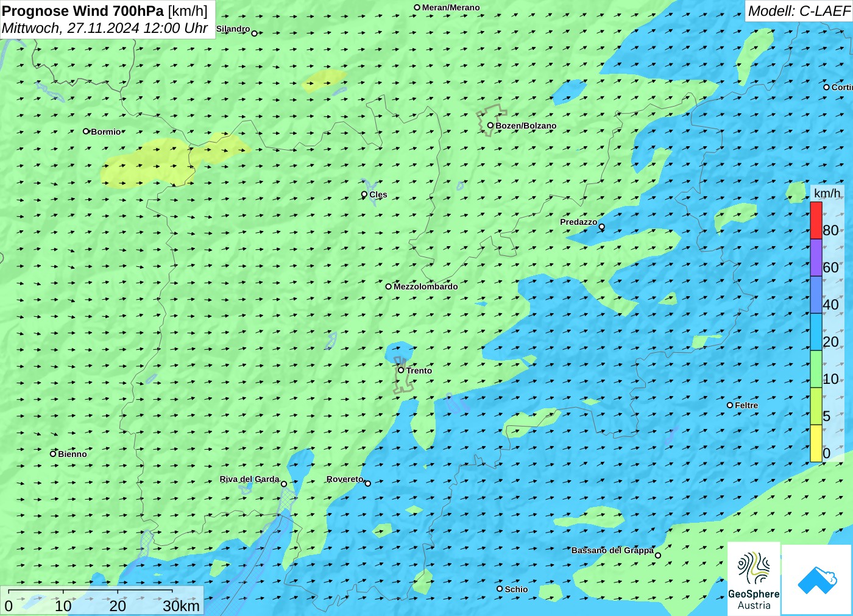
Task: Click the Rovereto location marker
Action: click(368, 483)
